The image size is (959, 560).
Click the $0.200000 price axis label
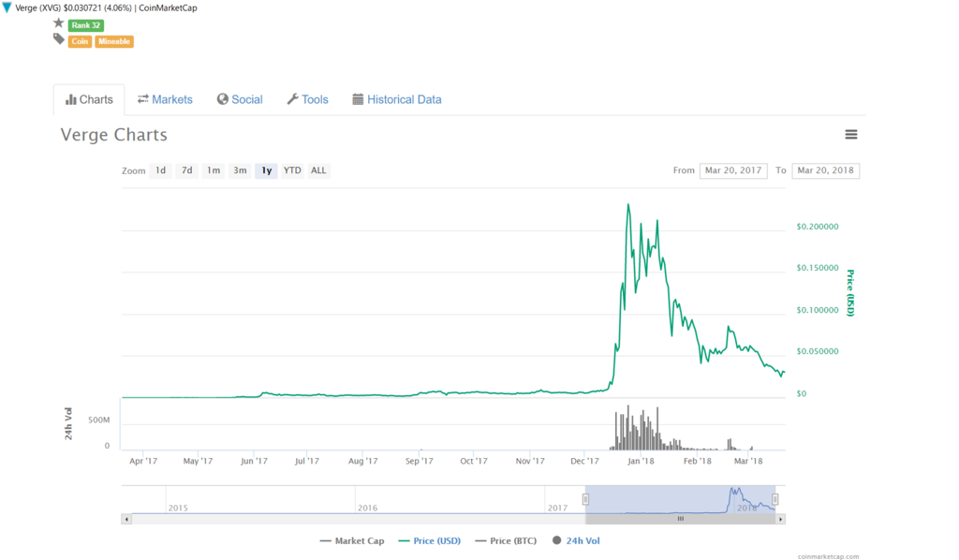[818, 227]
